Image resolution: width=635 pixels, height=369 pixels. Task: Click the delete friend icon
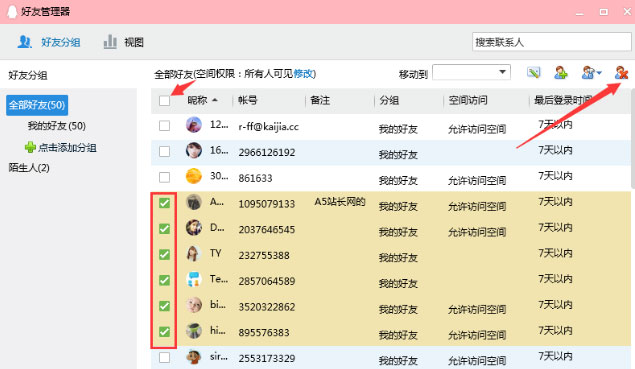click(621, 73)
